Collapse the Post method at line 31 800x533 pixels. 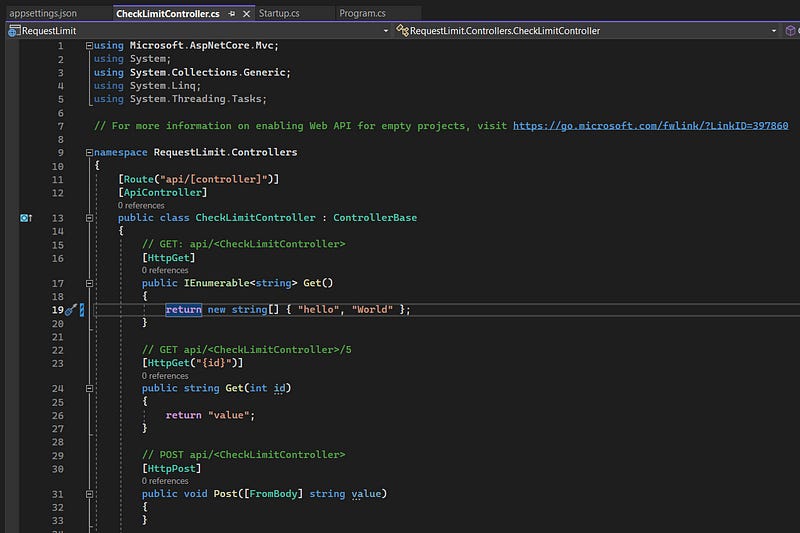click(90, 494)
